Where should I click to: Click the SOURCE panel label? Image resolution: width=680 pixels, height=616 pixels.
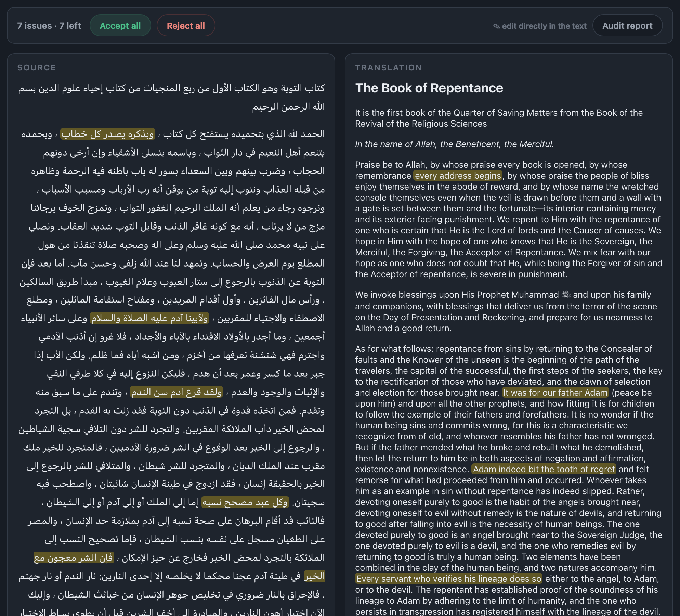click(x=37, y=68)
